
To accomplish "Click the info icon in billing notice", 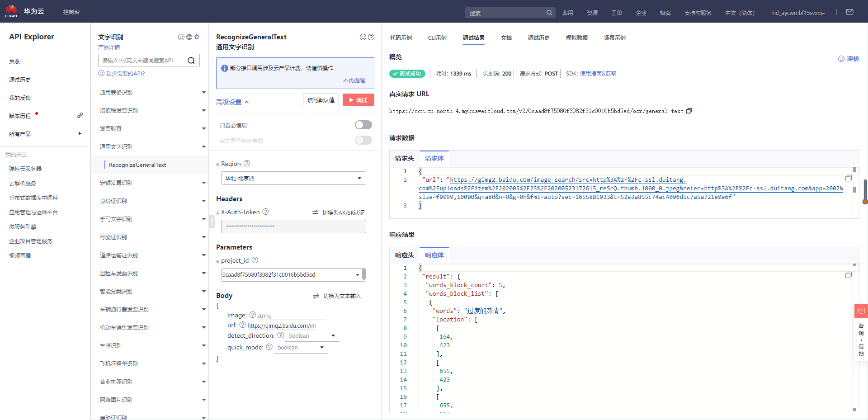I will click(224, 68).
